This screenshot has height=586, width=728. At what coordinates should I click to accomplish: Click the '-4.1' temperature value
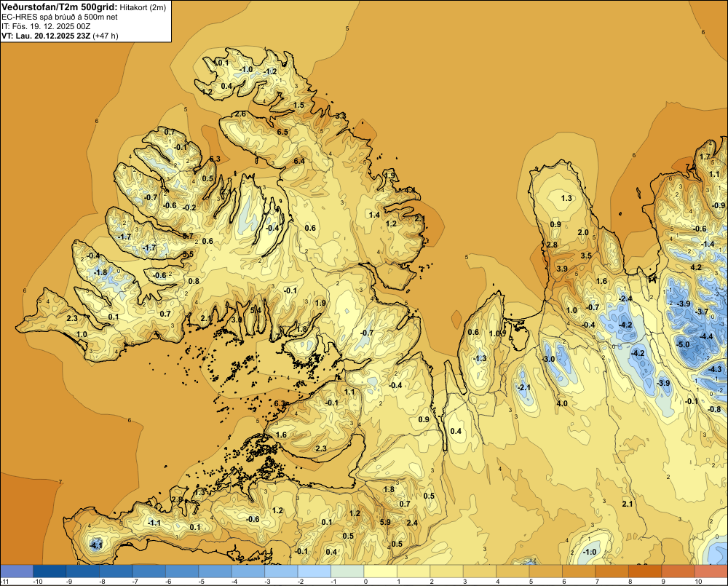click(95, 545)
